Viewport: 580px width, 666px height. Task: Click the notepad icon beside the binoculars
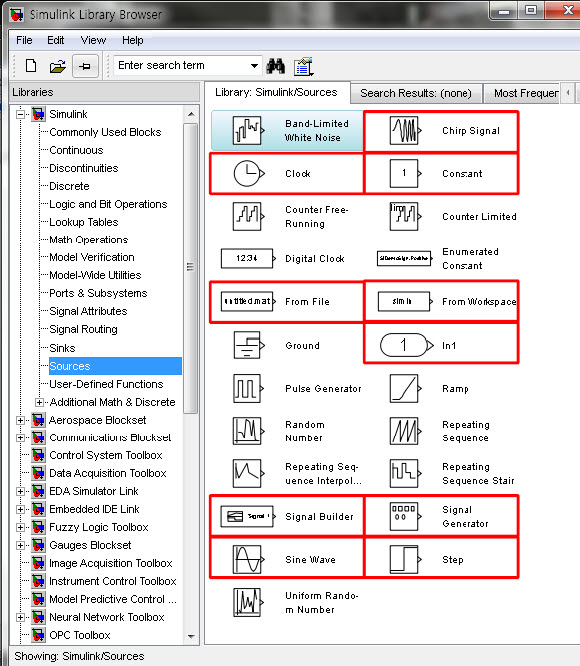[303, 66]
